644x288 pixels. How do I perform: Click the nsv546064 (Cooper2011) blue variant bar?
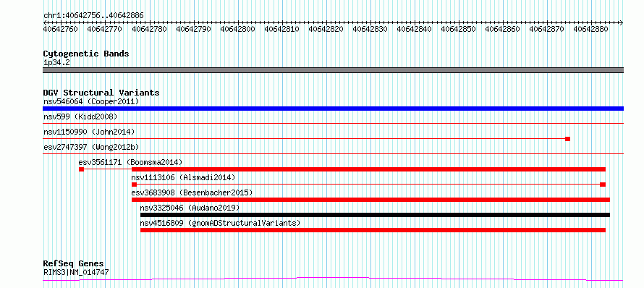tap(333, 109)
